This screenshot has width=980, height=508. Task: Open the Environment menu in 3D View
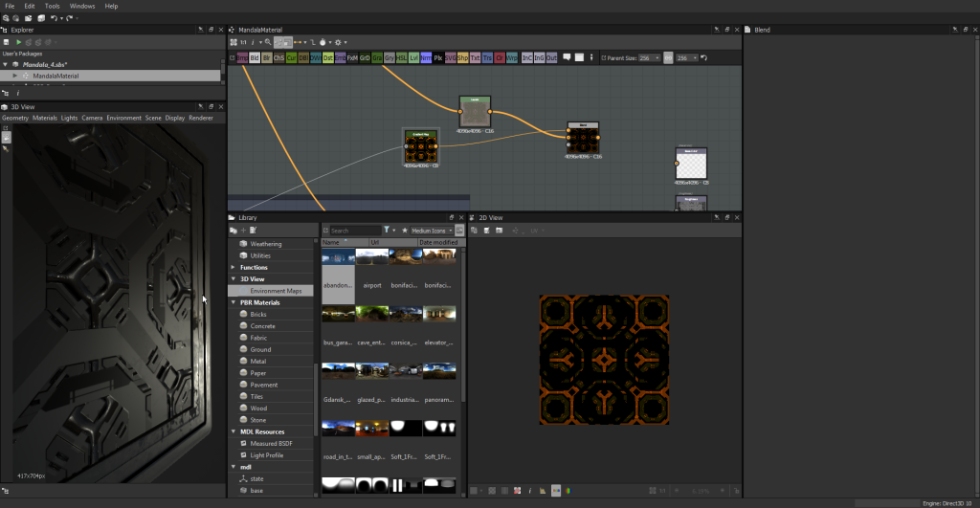[x=123, y=118]
